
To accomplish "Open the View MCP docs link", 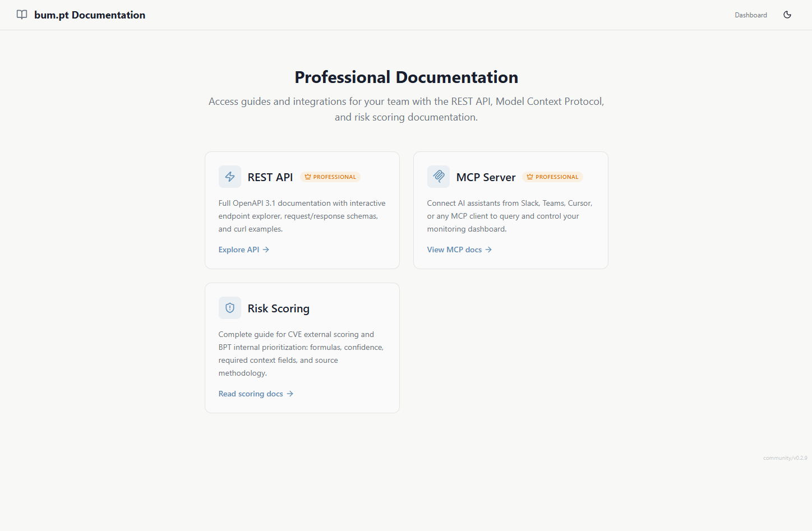I will 459,250.
